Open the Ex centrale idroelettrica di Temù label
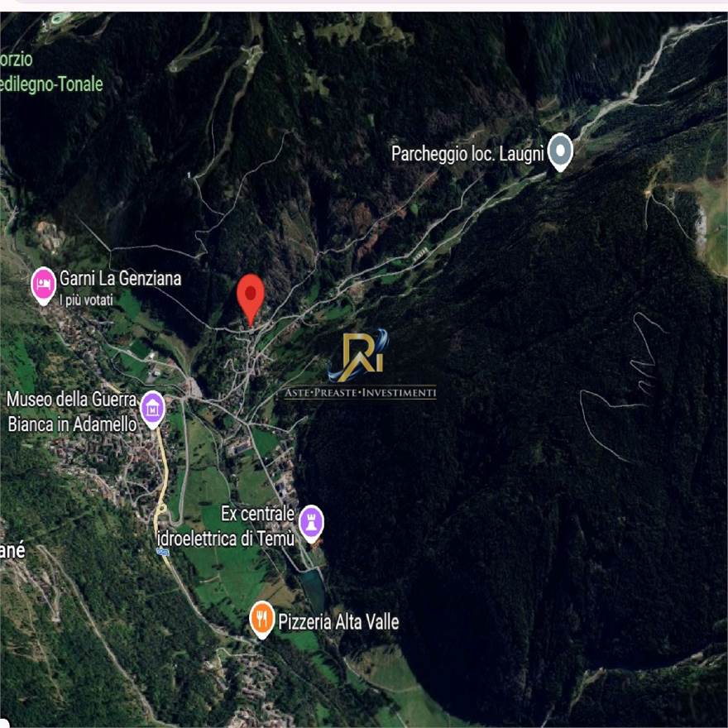The image size is (728, 728). click(x=226, y=526)
